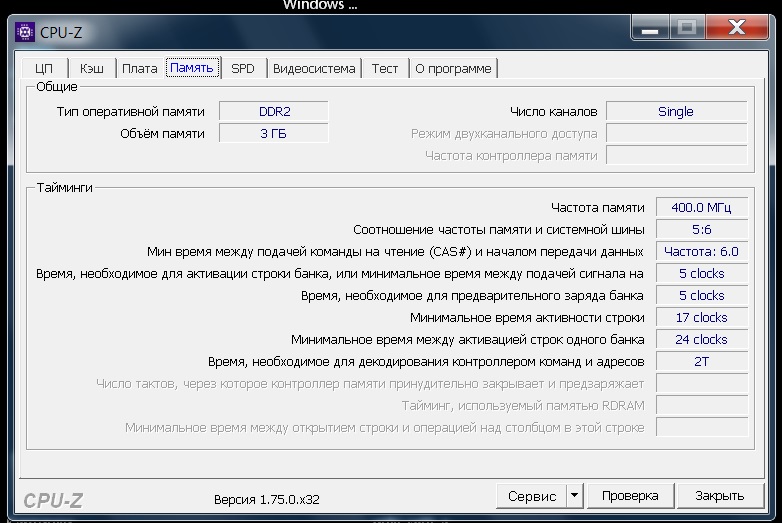Click the Объём памяти label
The image size is (782, 523).
pyautogui.click(x=163, y=134)
